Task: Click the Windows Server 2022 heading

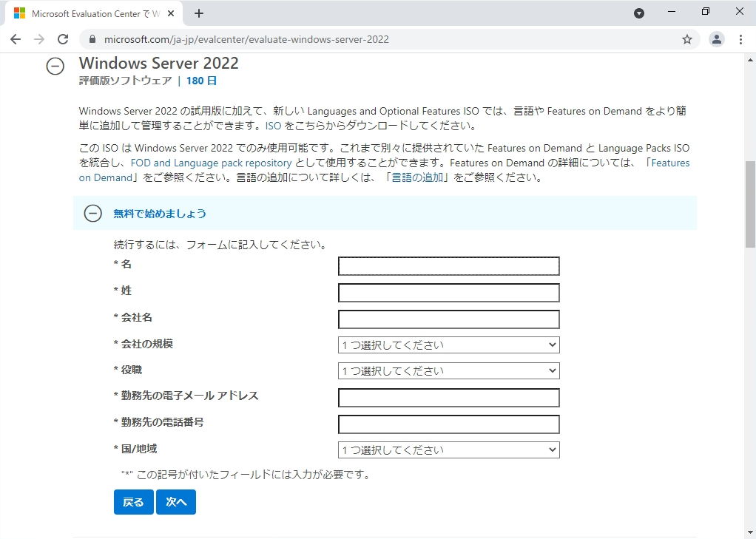Action: coord(158,63)
